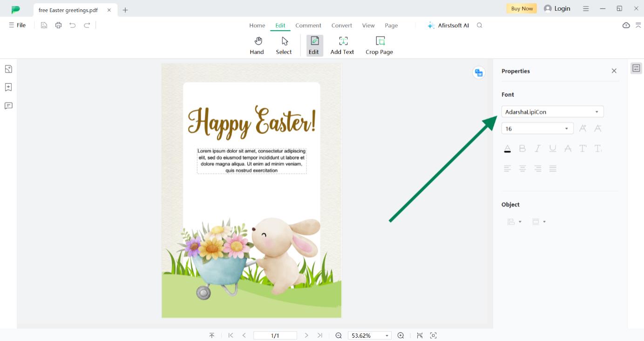Go to the next page
This screenshot has height=341, width=644.
click(x=306, y=335)
